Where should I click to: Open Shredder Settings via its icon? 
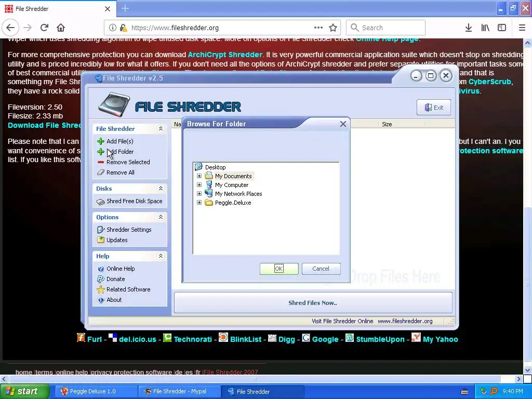point(101,230)
